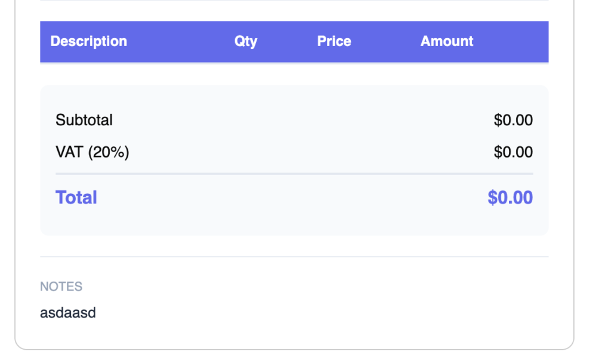
Task: Click the Description column header
Action: [88, 41]
